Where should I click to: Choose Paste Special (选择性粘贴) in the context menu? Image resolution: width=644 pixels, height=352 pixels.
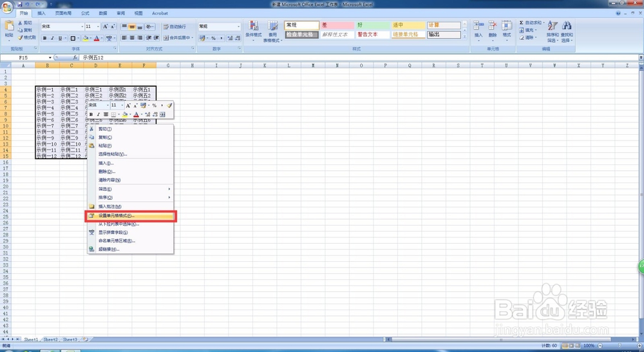point(131,154)
